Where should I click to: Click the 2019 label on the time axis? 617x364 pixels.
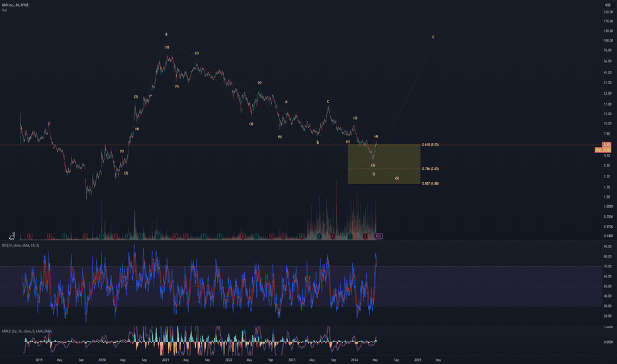click(x=38, y=359)
